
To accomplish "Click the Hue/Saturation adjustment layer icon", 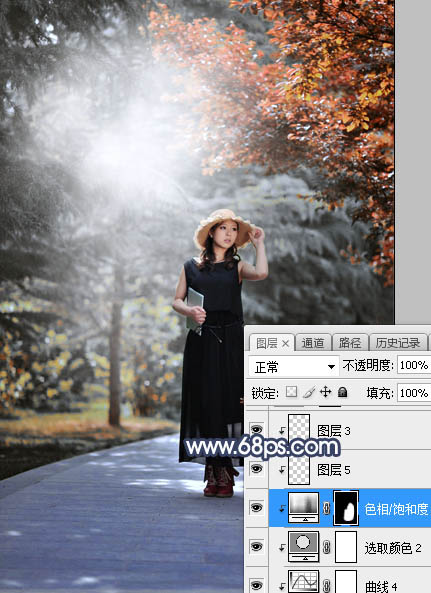I will [x=304, y=508].
